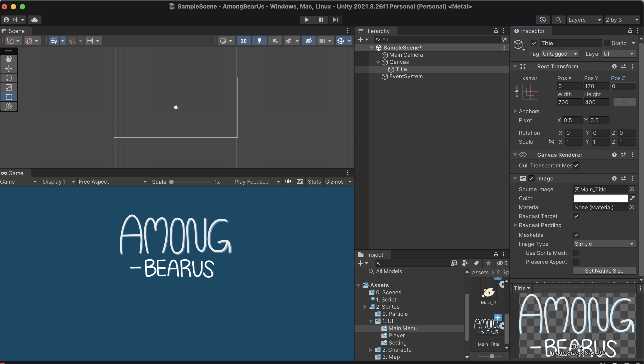This screenshot has width=644, height=364.
Task: Enable Cull Transparent Mesh checkbox
Action: pos(576,165)
